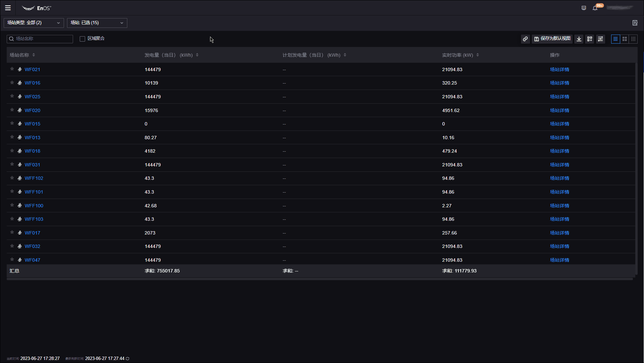Open the hamburger navigation menu
Screen dimensions: 644x363
pos(8,8)
